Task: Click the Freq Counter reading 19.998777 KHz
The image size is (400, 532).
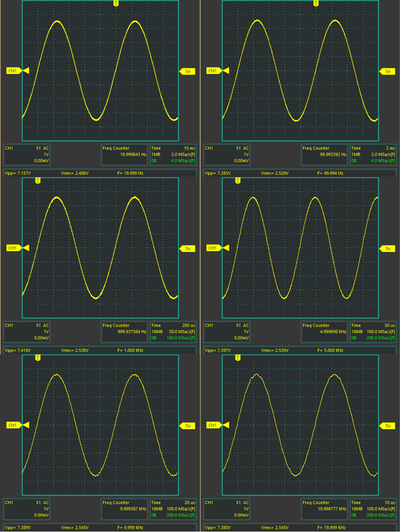Action: click(x=324, y=509)
